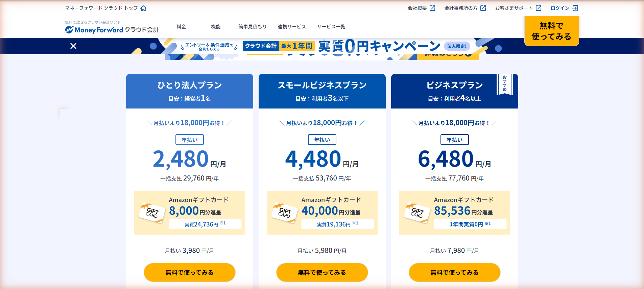
Task: Click gift card icon in ひとり法人プラン
Action: pyautogui.click(x=152, y=213)
